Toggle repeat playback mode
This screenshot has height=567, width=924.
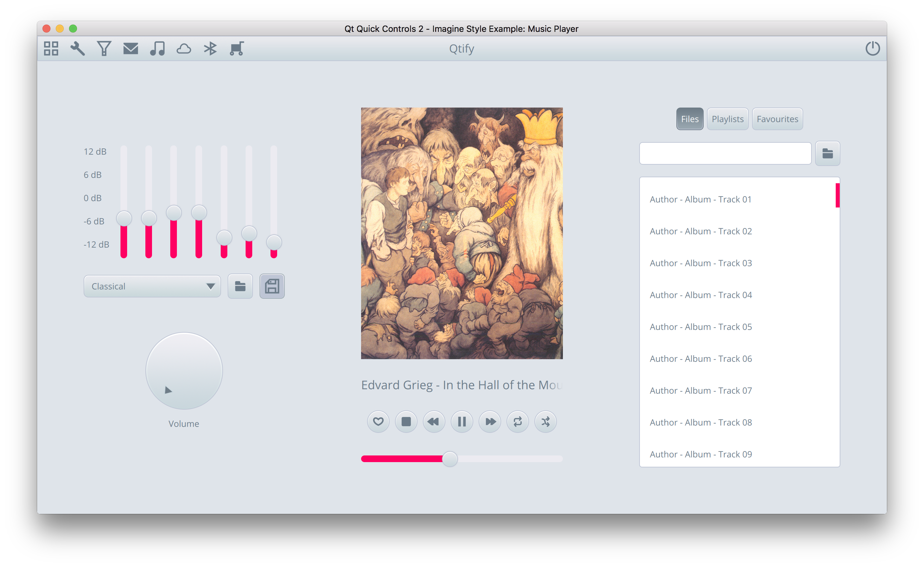click(x=517, y=422)
